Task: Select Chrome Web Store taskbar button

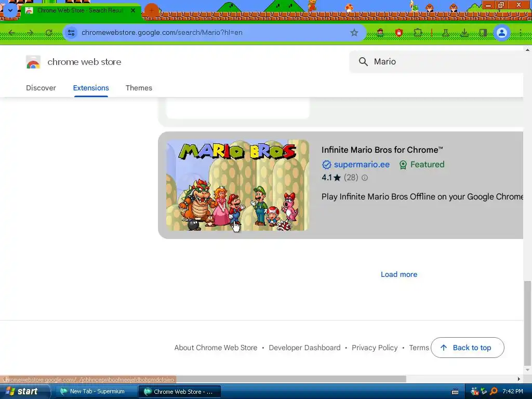Action: 180,392
